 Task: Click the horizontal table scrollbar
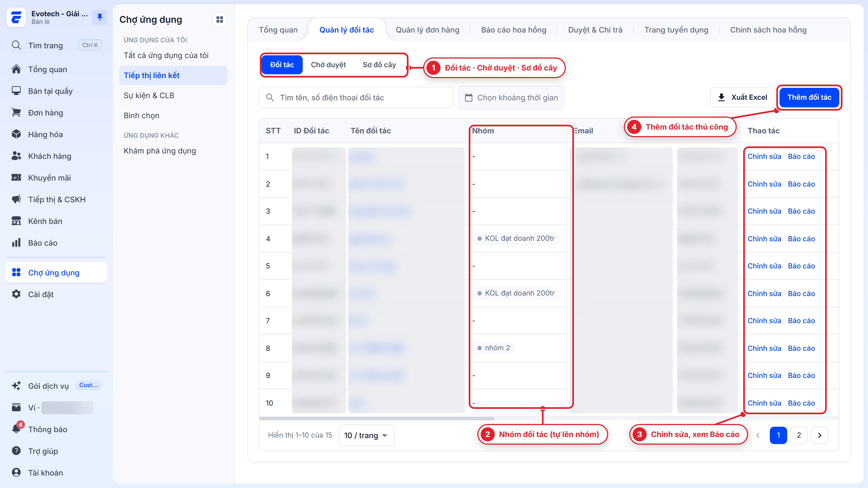coord(377,418)
